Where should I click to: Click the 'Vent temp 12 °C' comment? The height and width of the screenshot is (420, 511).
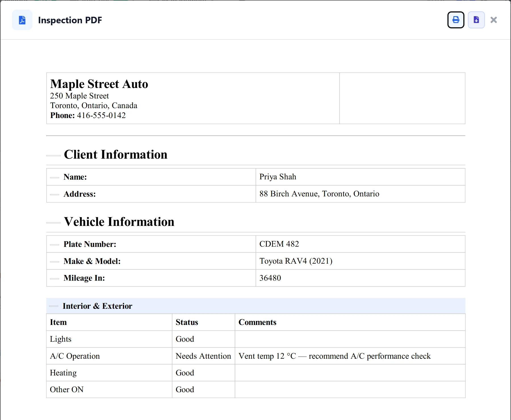[350, 356]
